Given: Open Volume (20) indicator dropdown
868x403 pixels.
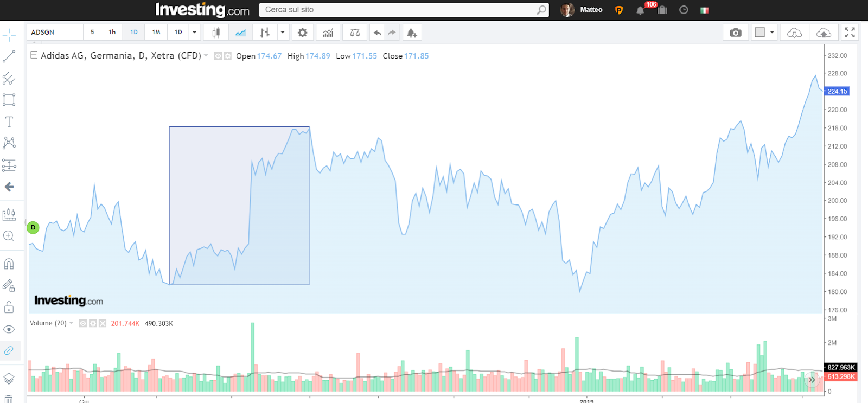Looking at the screenshot, I should pos(71,323).
